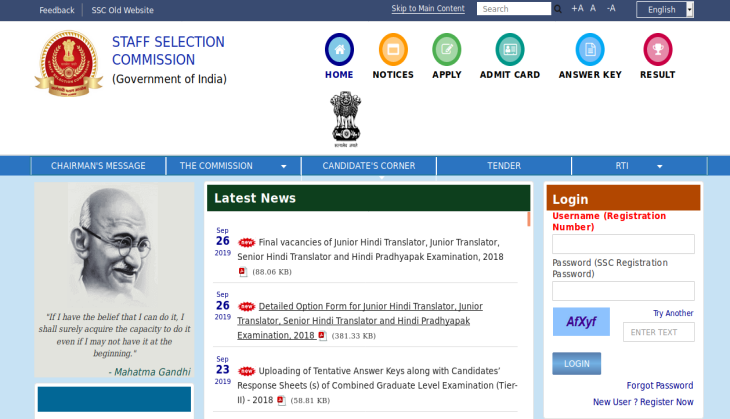
Task: Open the Notices icon
Action: pos(393,49)
